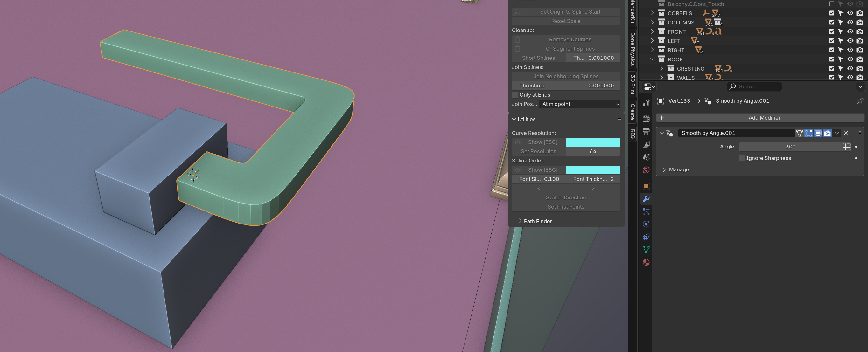Switch to the RIG sidebar tab
This screenshot has width=868, height=352.
point(633,134)
